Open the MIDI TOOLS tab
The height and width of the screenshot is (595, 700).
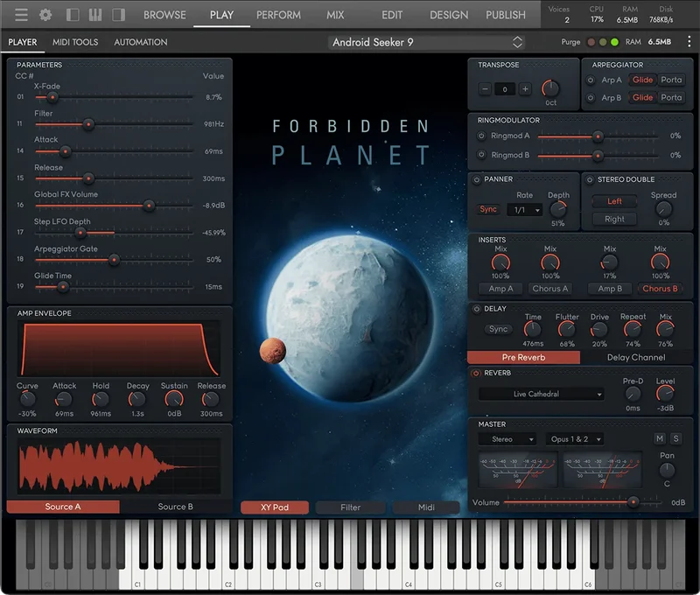click(x=75, y=42)
